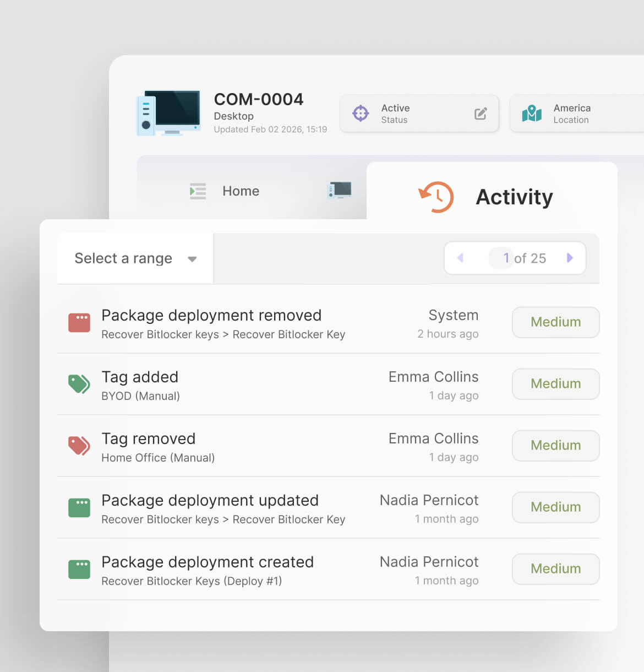This screenshot has height=672, width=644.
Task: Click 'Emma Collins' on Tag removed row
Action: click(x=434, y=438)
